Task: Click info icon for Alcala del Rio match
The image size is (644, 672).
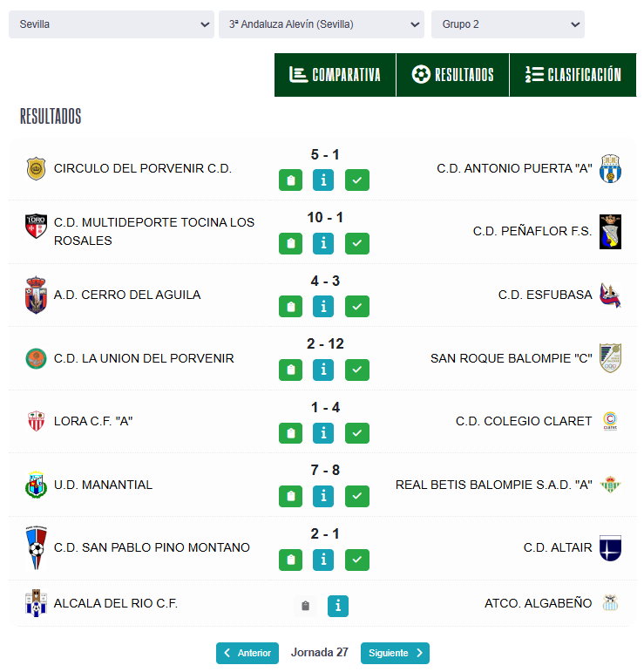Action: click(x=338, y=606)
